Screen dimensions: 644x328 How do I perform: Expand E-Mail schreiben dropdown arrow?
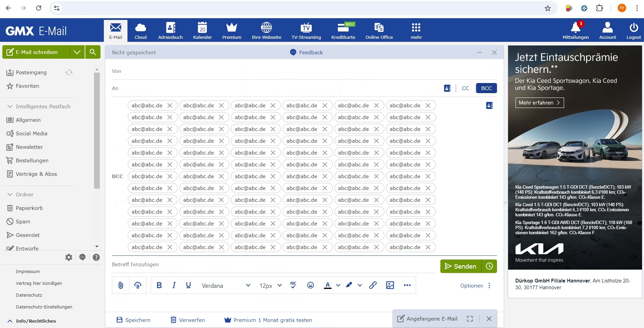pyautogui.click(x=77, y=52)
